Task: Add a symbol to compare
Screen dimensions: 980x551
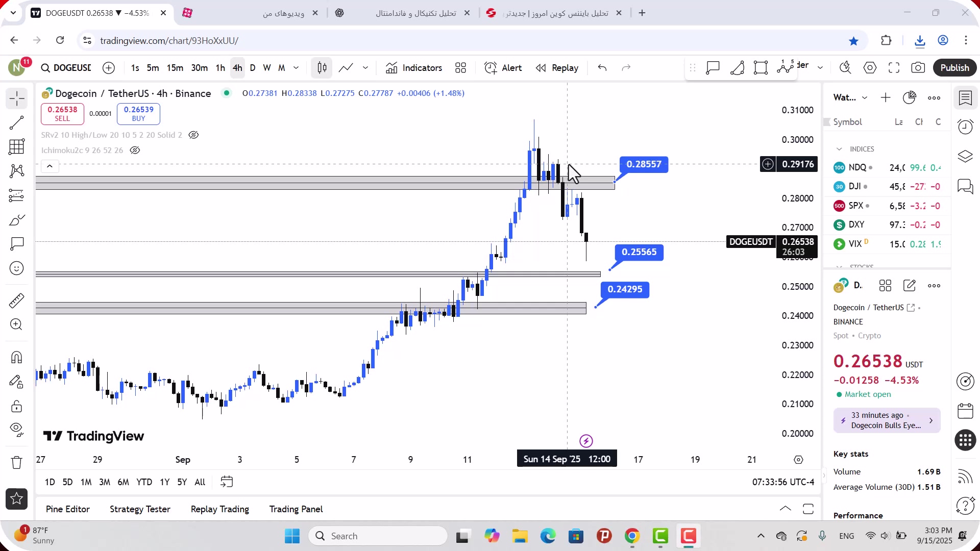Action: point(109,68)
